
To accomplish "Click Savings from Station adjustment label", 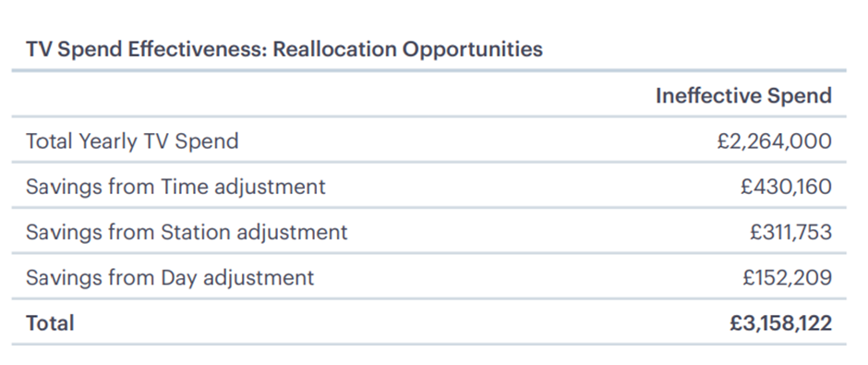I will 187,232.
